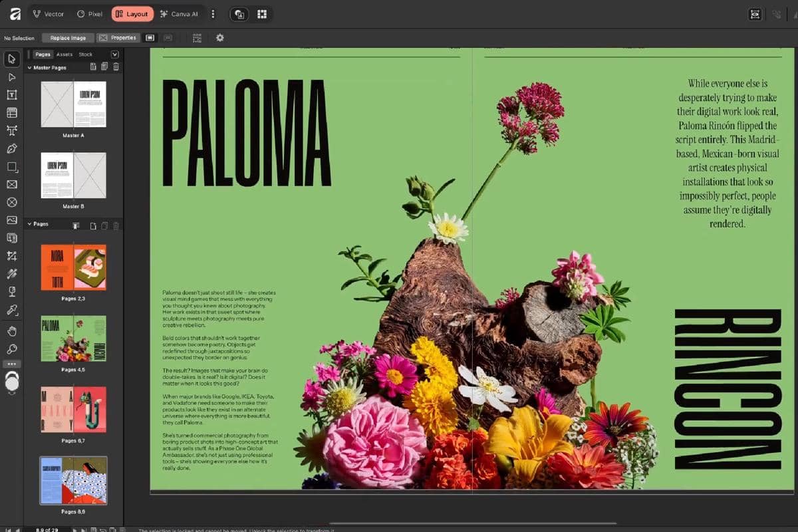
Task: Open the Pages panel options dropdown
Action: coord(115,55)
